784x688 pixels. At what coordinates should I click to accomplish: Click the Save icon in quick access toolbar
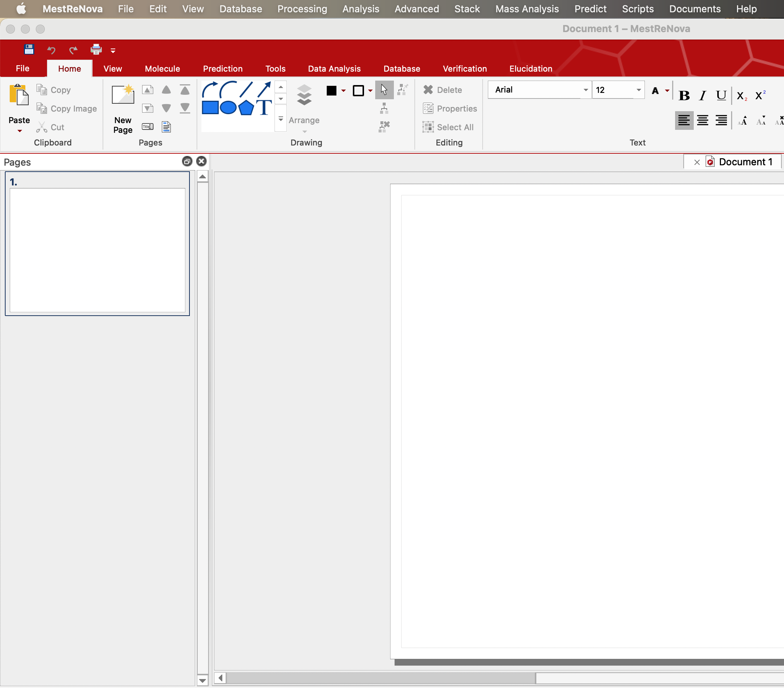pos(29,50)
